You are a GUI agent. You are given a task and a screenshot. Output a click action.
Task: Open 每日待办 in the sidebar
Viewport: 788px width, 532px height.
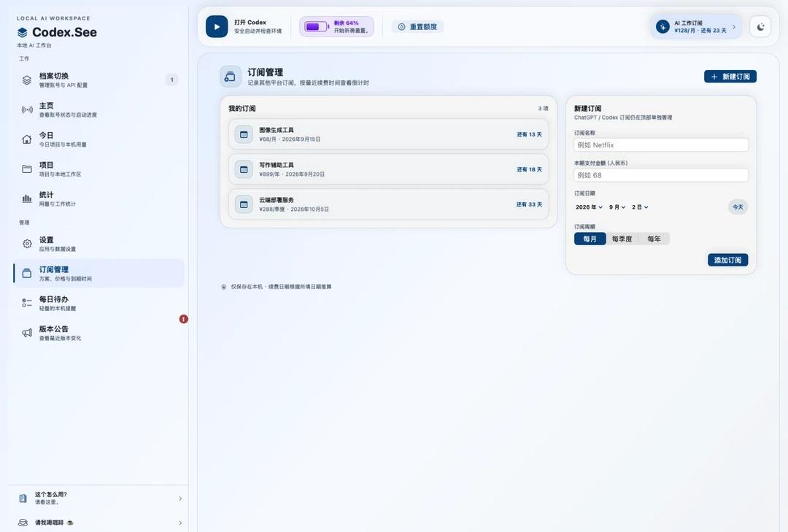coord(98,303)
